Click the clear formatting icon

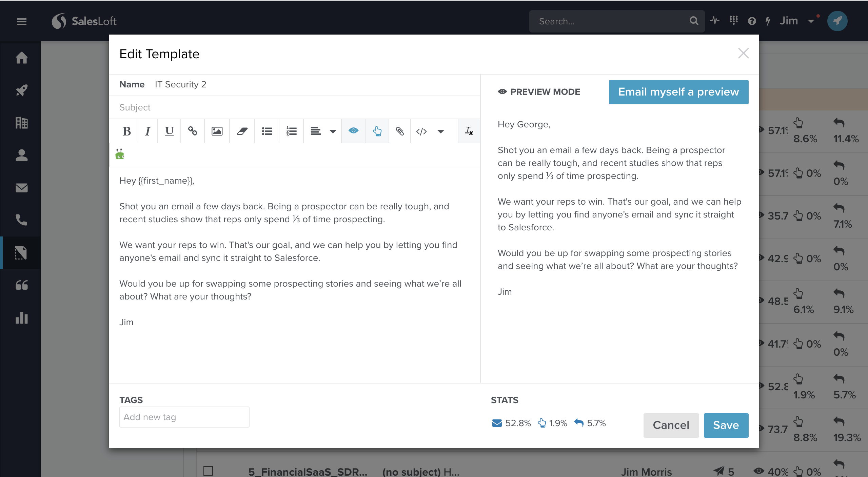pos(469,131)
